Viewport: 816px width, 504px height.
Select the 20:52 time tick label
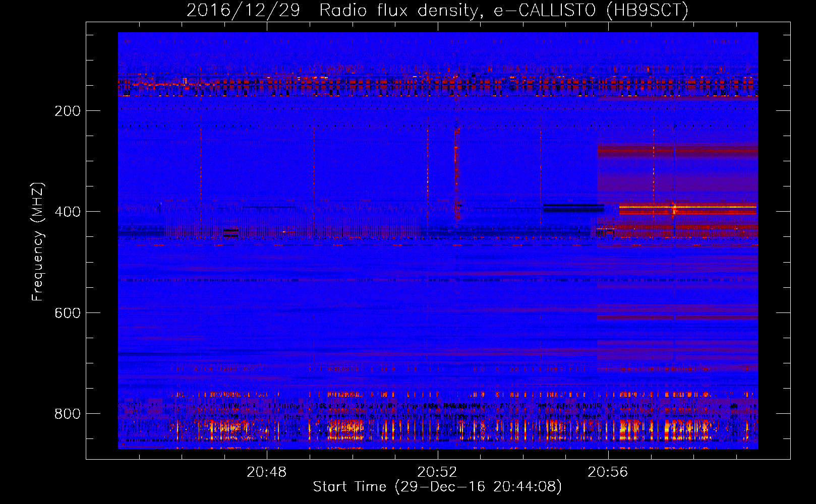pyautogui.click(x=437, y=472)
